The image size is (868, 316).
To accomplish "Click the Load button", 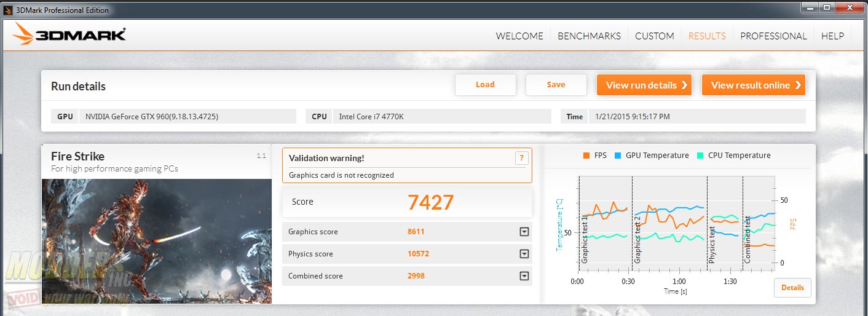I will 485,85.
